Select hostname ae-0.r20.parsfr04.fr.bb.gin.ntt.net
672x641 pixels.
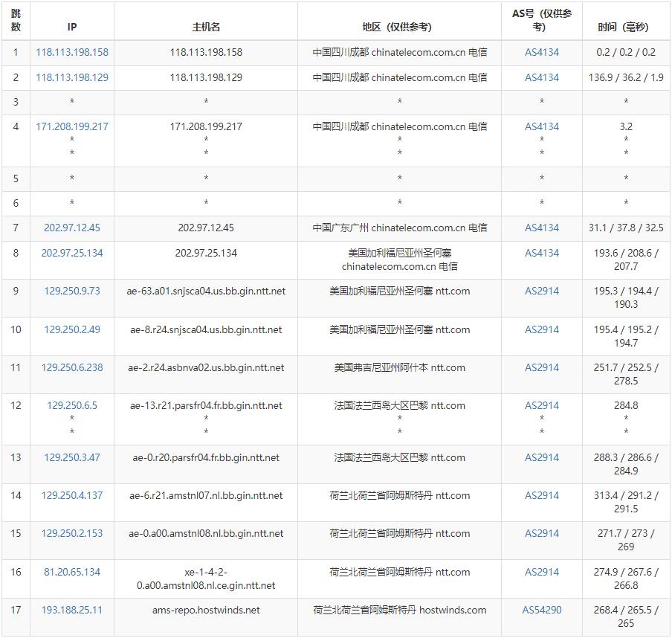tap(206, 457)
